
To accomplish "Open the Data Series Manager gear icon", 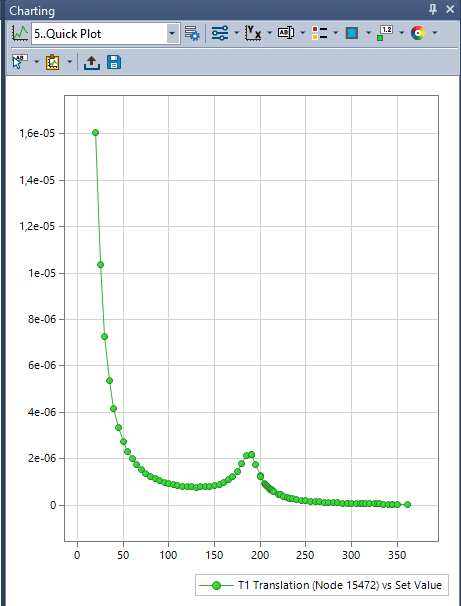I will click(x=192, y=34).
